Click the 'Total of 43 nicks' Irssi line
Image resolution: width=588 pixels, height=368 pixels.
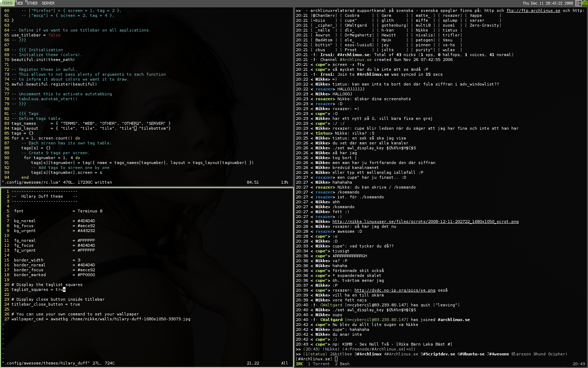point(405,55)
